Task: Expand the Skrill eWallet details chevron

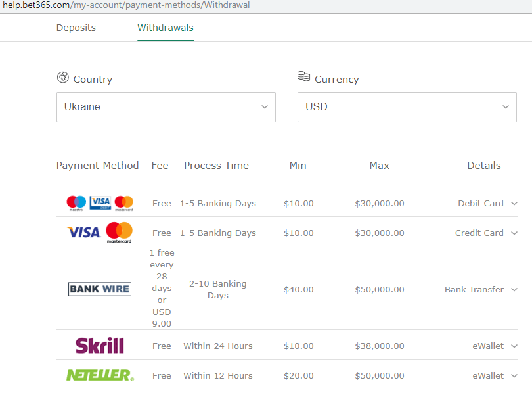Action: click(514, 346)
